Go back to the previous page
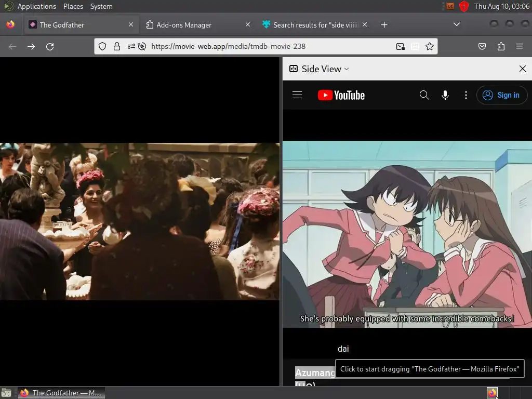Viewport: 532px width, 399px height. 12,46
